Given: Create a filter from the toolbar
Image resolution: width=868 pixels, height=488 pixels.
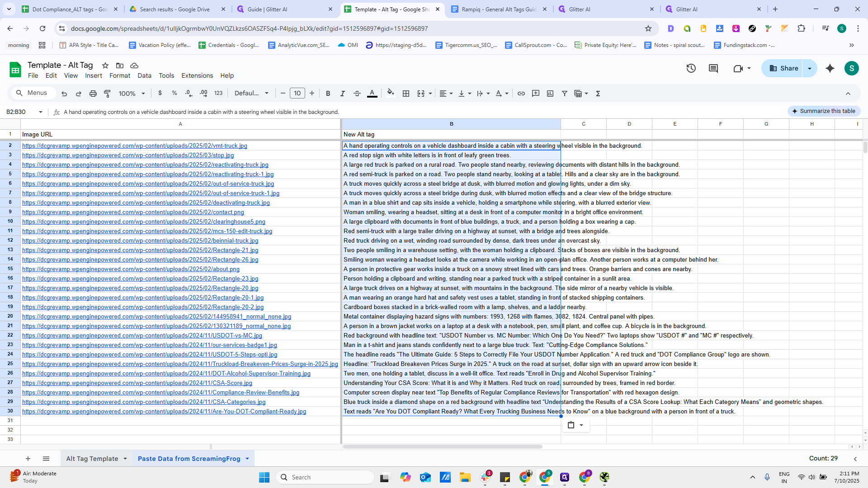Looking at the screenshot, I should (564, 93).
